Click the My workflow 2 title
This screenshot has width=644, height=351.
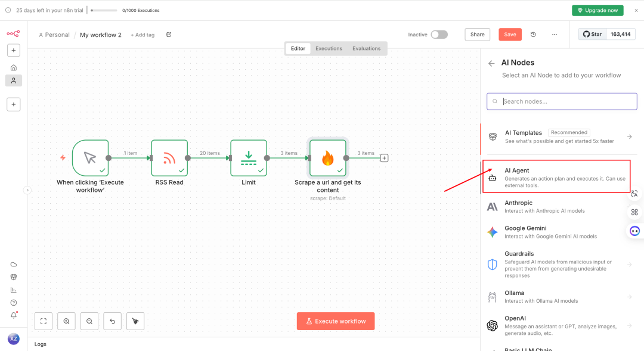point(101,35)
